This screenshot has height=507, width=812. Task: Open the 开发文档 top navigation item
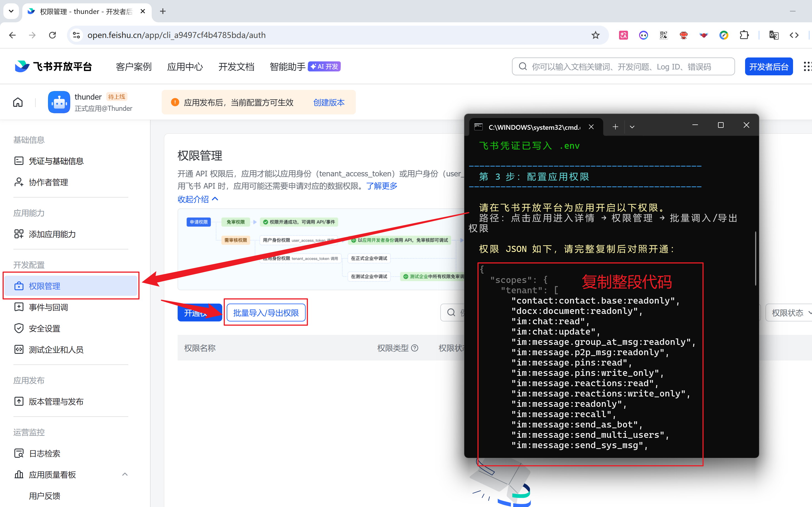[x=236, y=67]
